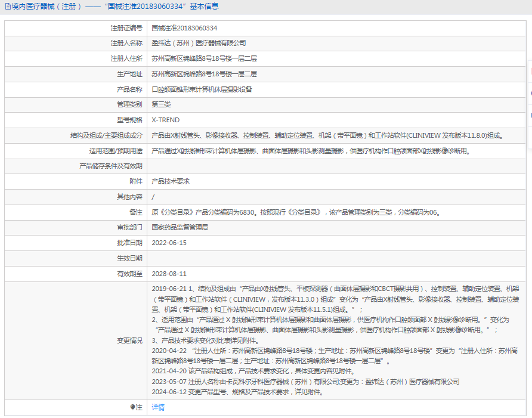Select the 国家药品监督管理局 value
Image resolution: width=532 pixels, height=418 pixels.
[x=180, y=227]
